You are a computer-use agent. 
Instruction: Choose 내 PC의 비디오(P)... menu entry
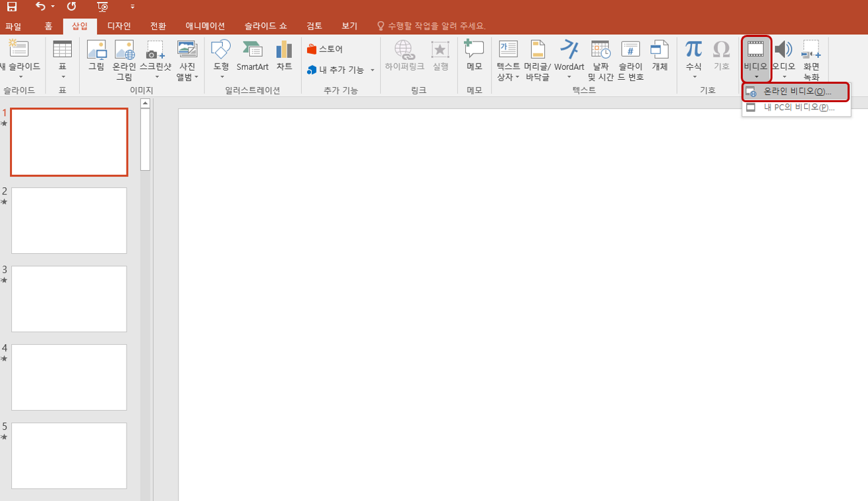(x=796, y=107)
